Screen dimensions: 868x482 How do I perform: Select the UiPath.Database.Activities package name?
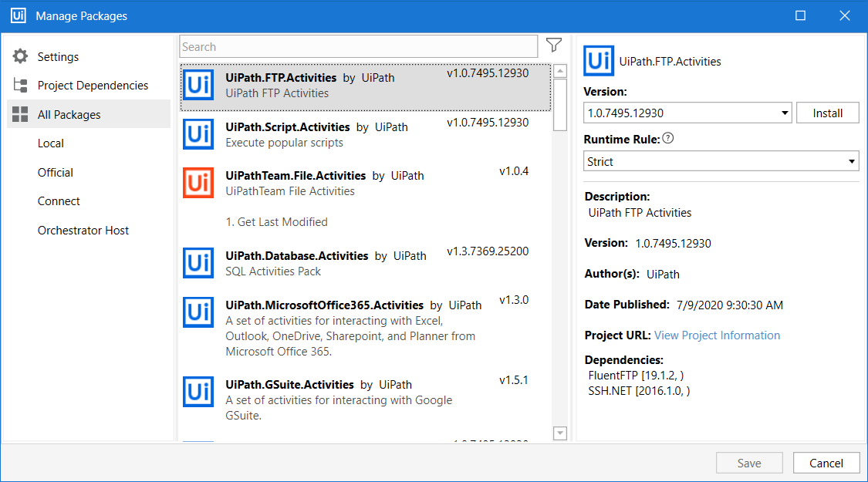pyautogui.click(x=297, y=256)
